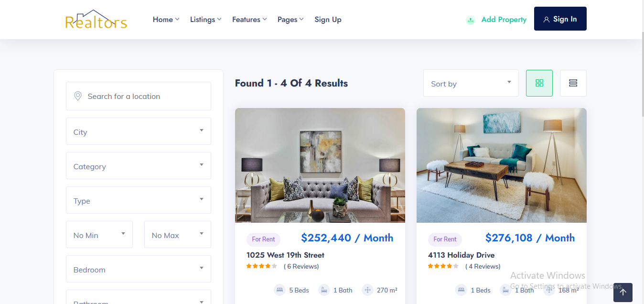Image resolution: width=644 pixels, height=304 pixels.
Task: Click the Realtors logo
Action: point(96,20)
